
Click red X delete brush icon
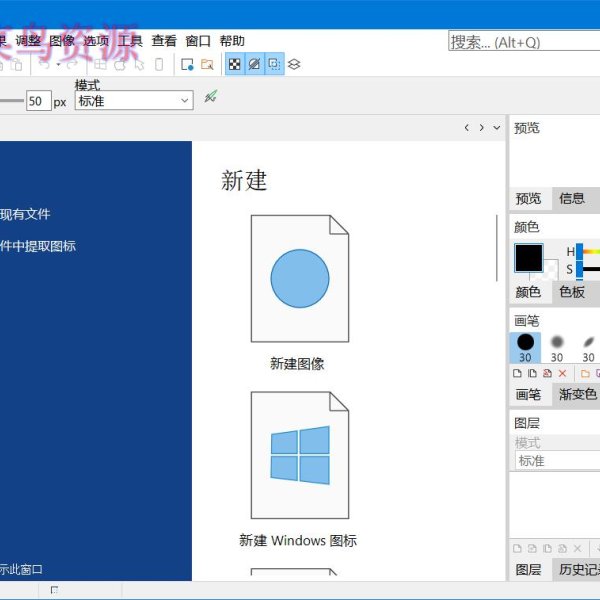(562, 373)
